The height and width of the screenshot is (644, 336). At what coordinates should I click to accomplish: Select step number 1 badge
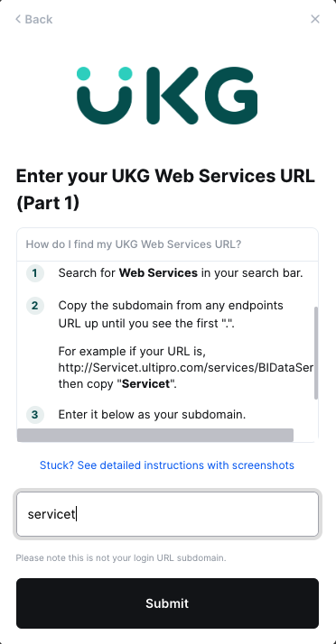[35, 273]
